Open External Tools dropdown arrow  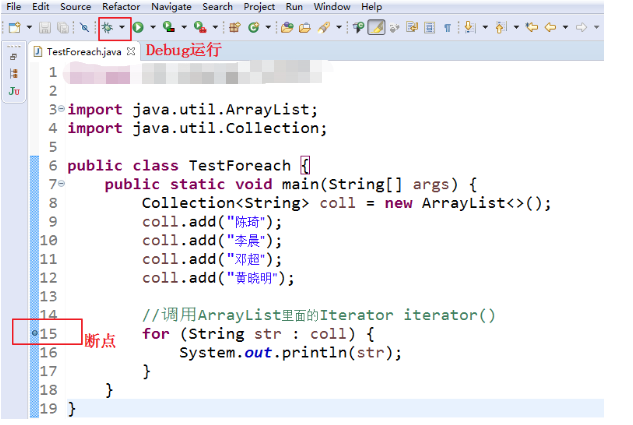(215, 27)
